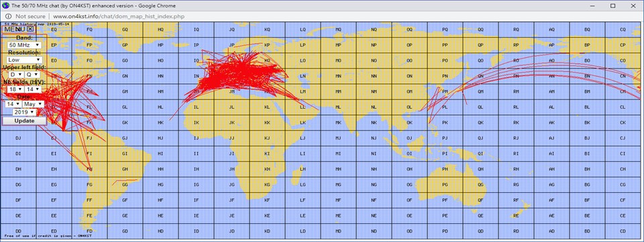Image resolution: width=644 pixels, height=242 pixels.
Task: Open the horizontal fields count dropdown showing 18
Action: pos(15,89)
